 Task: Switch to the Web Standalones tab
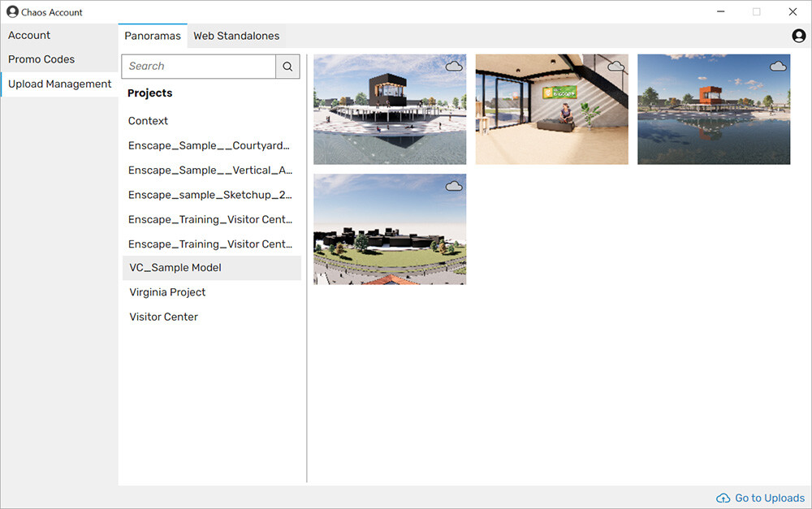235,36
